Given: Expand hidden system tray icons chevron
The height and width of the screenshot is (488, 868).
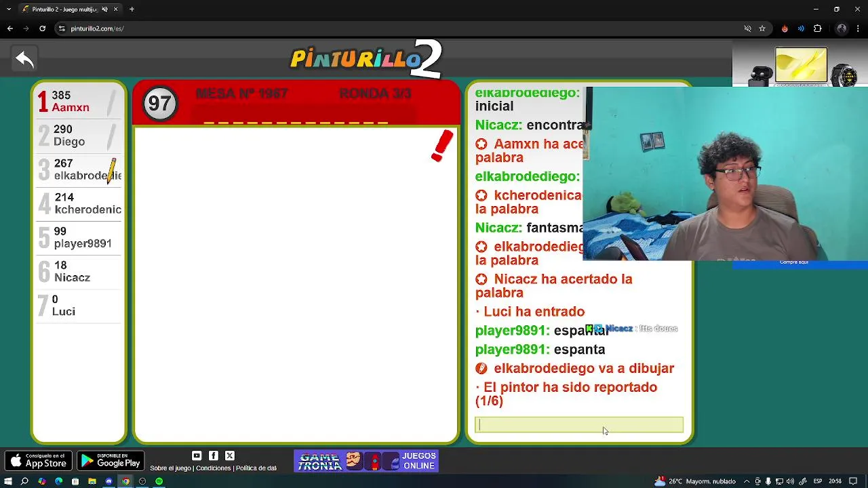Looking at the screenshot, I should [x=748, y=481].
